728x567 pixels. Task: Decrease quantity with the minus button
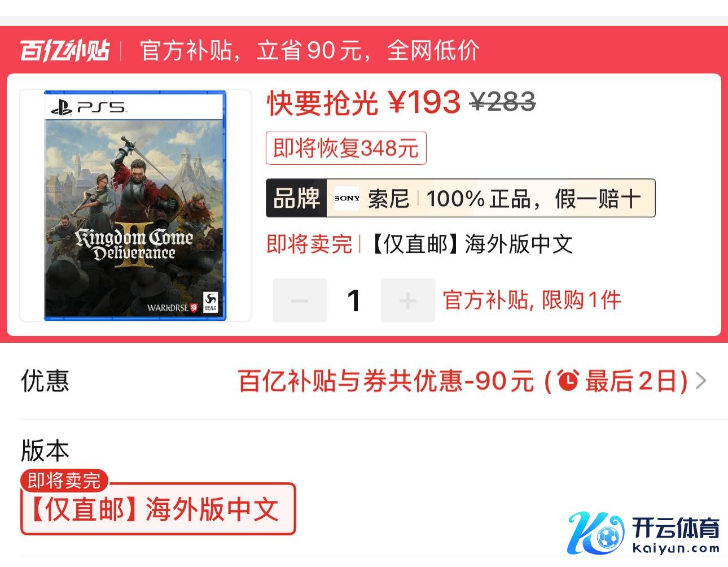300,300
